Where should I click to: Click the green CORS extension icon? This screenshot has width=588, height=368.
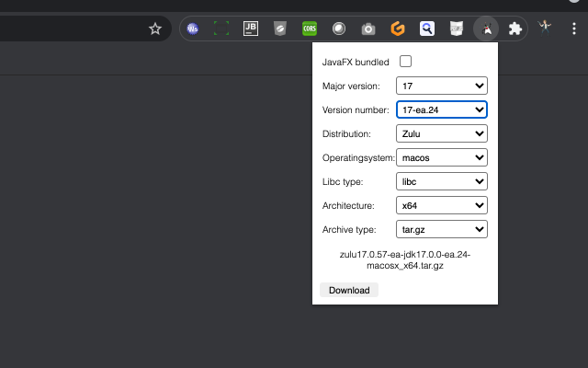[310, 29]
